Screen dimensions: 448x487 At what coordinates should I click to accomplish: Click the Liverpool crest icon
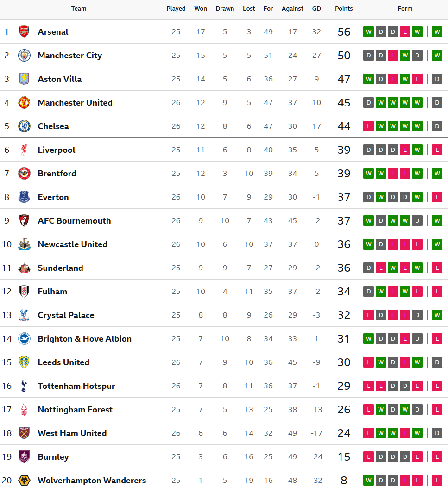24,150
